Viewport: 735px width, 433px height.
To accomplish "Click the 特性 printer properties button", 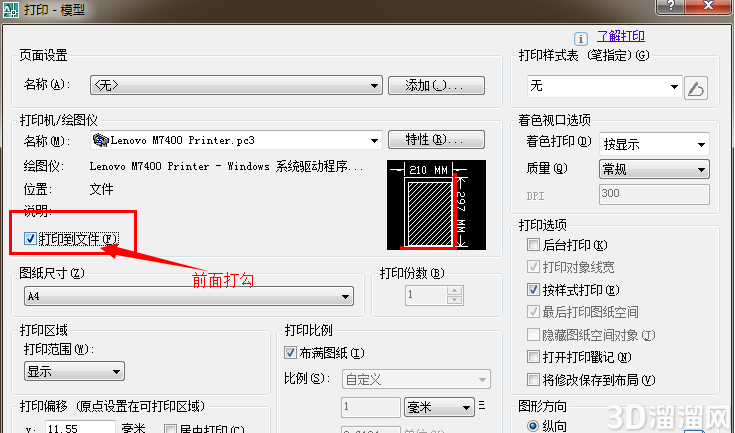I will [436, 140].
